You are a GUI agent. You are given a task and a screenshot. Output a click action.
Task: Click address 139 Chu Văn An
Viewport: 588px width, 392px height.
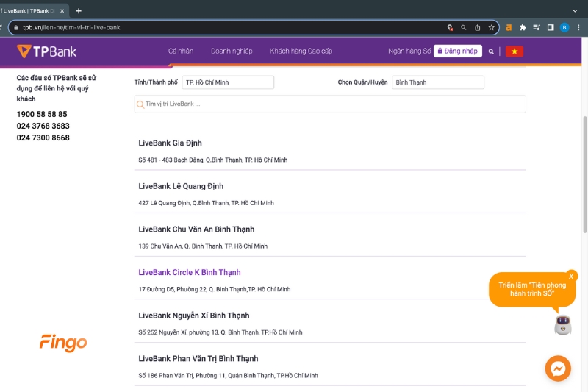(203, 246)
